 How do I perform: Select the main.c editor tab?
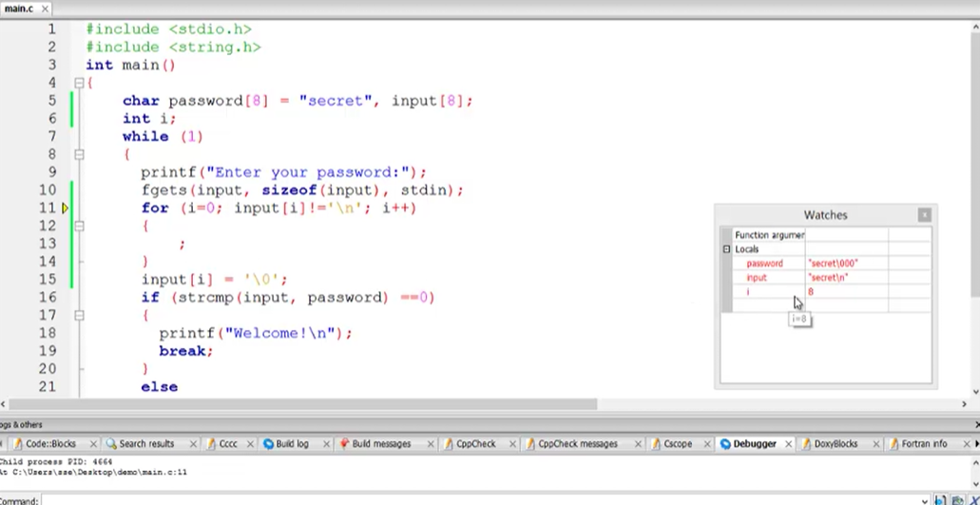click(19, 9)
